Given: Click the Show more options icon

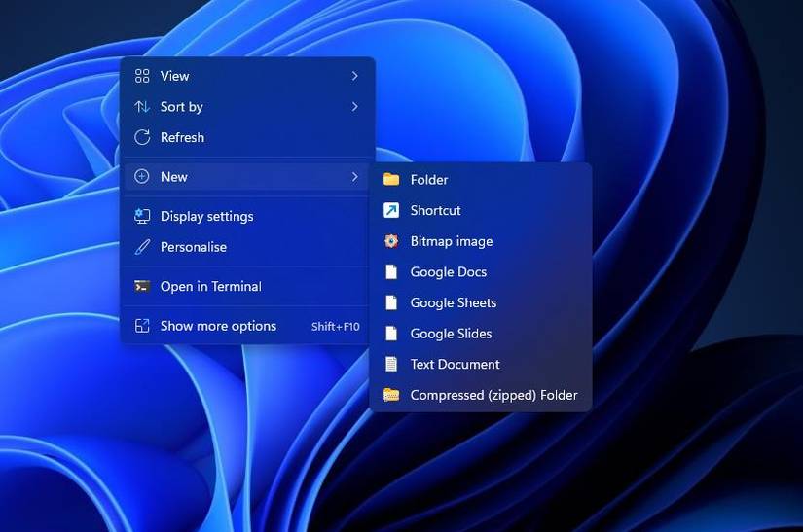Looking at the screenshot, I should coord(142,326).
